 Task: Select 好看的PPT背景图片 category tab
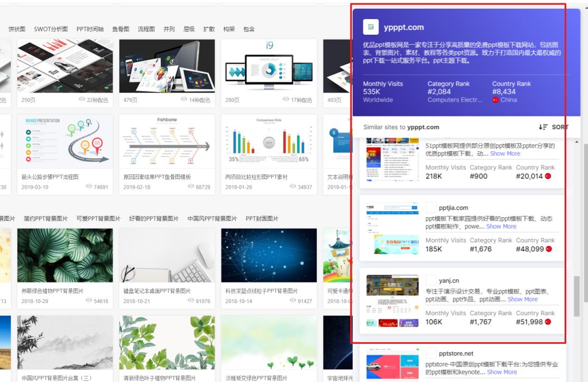[x=154, y=219]
